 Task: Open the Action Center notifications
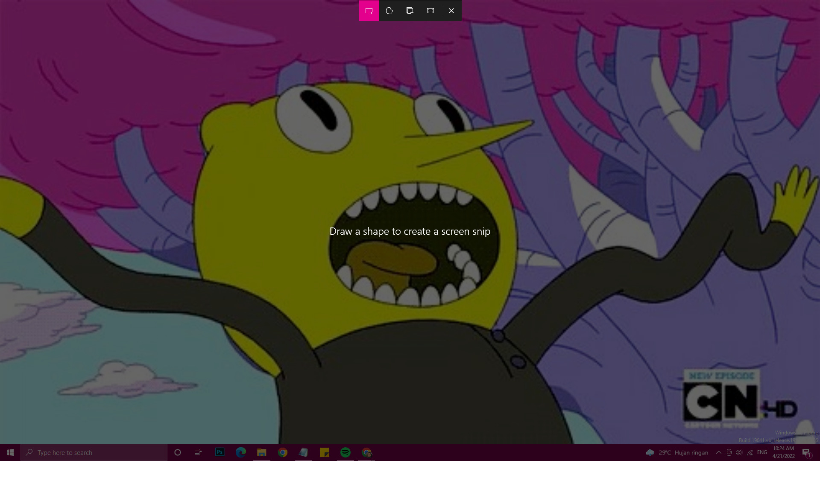pos(806,452)
